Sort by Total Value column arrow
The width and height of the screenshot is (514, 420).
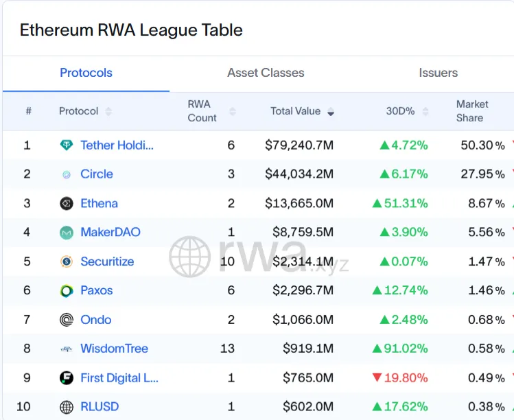331,111
